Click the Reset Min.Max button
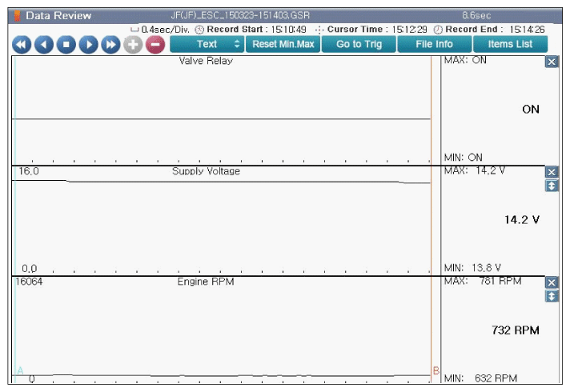Screen dimensions: 570x392 click(283, 44)
